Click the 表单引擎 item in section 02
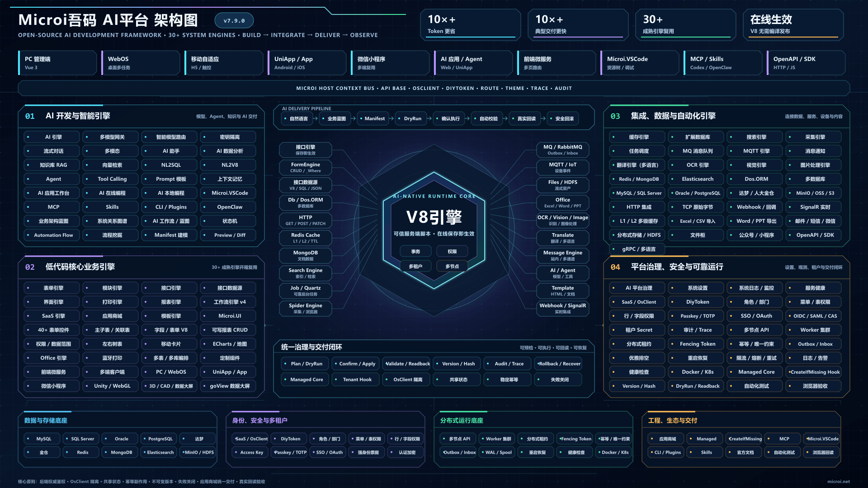 tap(52, 288)
